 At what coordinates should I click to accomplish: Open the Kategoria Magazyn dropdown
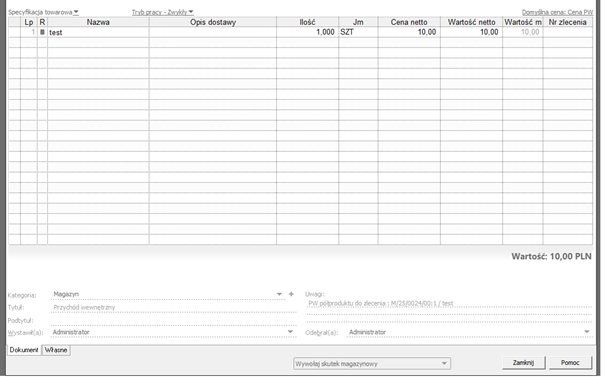(279, 294)
